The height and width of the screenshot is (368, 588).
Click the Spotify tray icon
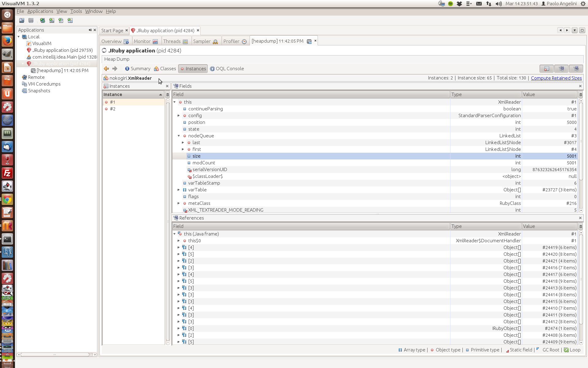click(x=450, y=4)
